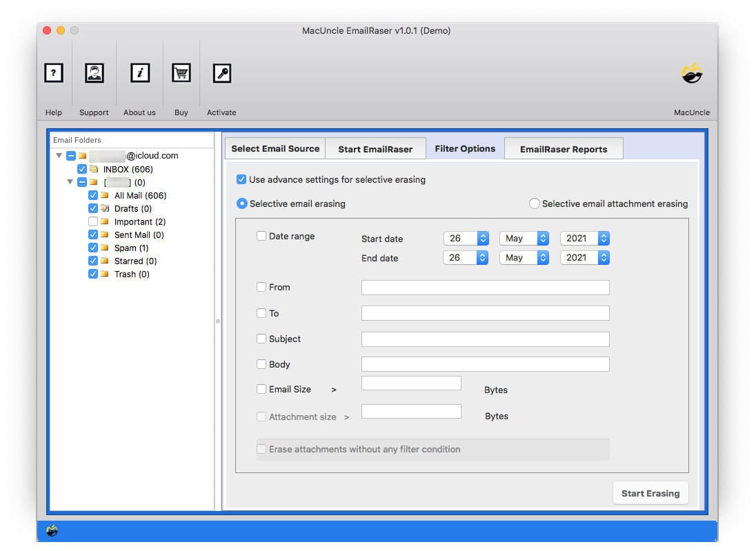Click the Support icon in toolbar
Image resolution: width=756 pixels, height=551 pixels.
pyautogui.click(x=94, y=72)
